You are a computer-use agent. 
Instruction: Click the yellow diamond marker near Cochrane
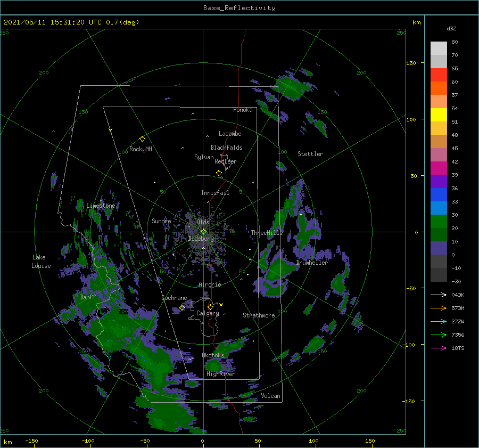click(182, 307)
